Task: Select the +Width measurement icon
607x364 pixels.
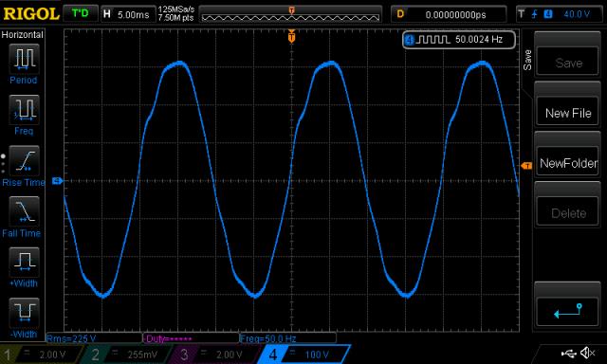Action: [24, 262]
